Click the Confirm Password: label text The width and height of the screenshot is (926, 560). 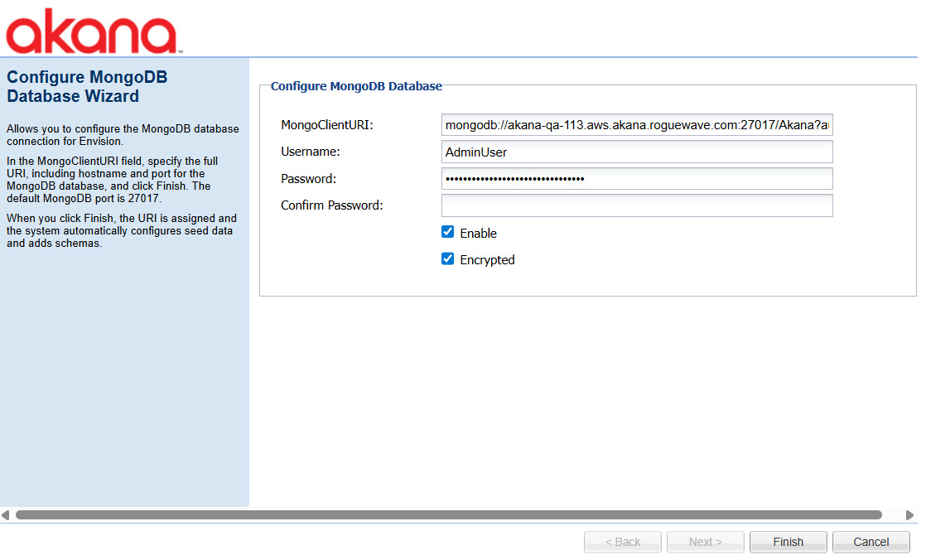(331, 205)
